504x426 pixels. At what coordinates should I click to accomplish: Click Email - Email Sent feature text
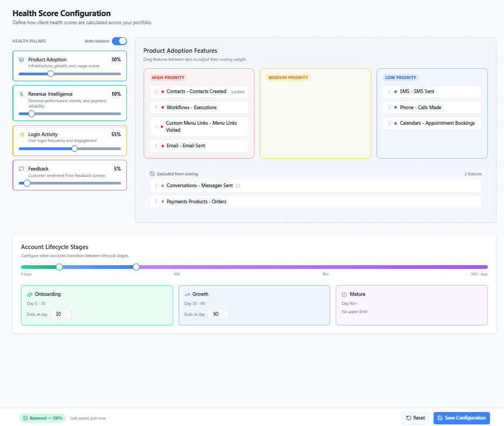186,146
